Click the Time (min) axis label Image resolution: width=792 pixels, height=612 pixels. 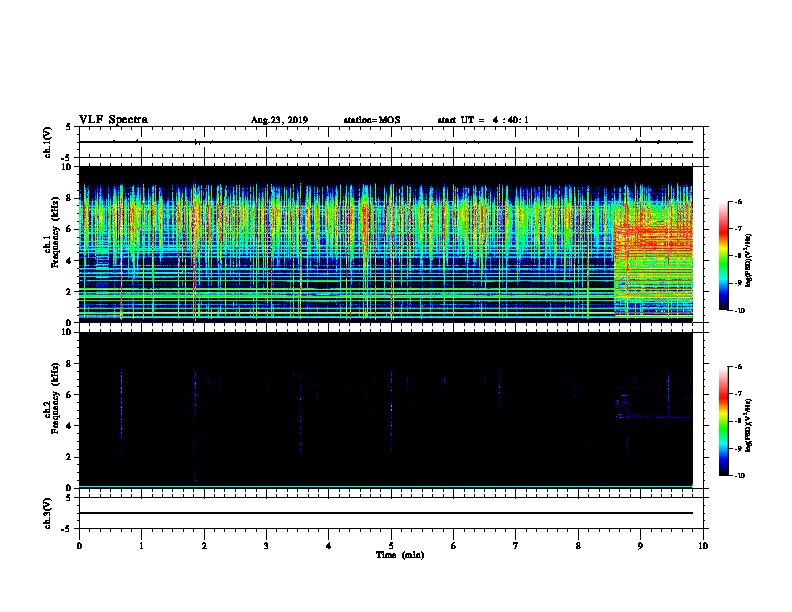point(400,555)
